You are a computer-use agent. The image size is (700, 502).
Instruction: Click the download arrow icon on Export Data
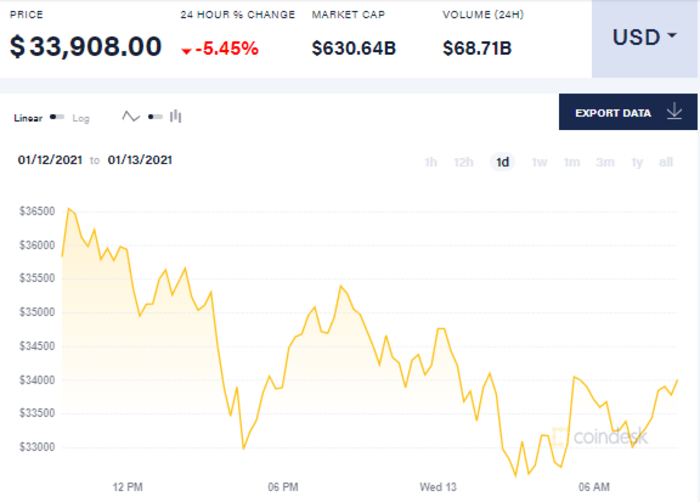(x=674, y=112)
